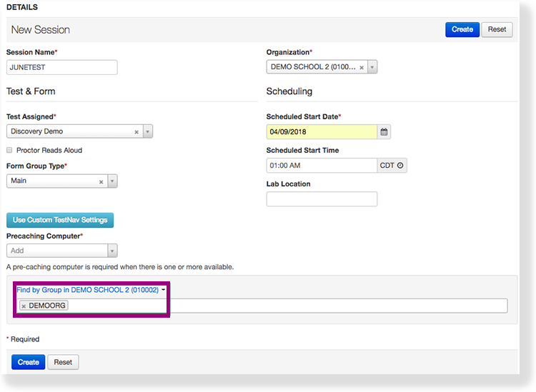Remove the DEMOORG group tag
Viewport: 536px width, 392px height.
coord(24,306)
